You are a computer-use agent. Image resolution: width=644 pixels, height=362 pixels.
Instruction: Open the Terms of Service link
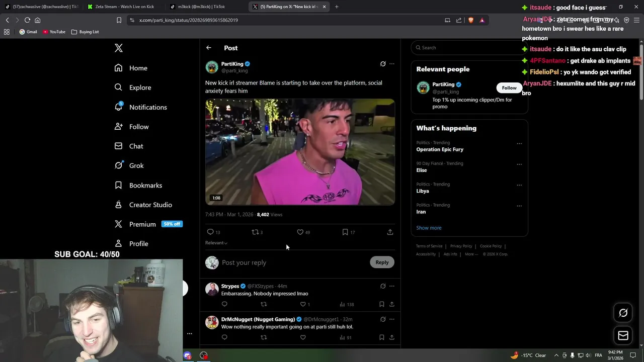tap(429, 246)
